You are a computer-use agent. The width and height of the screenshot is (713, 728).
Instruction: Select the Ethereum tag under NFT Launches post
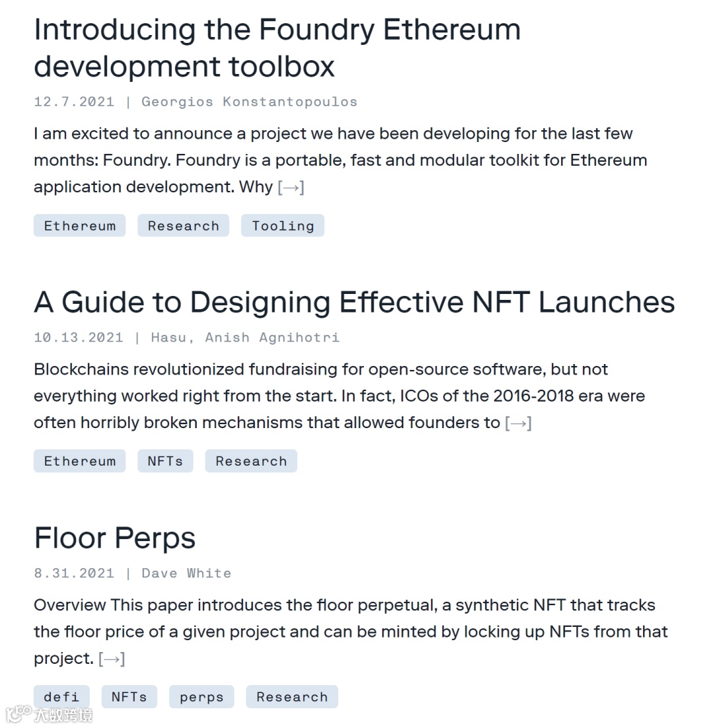(80, 461)
